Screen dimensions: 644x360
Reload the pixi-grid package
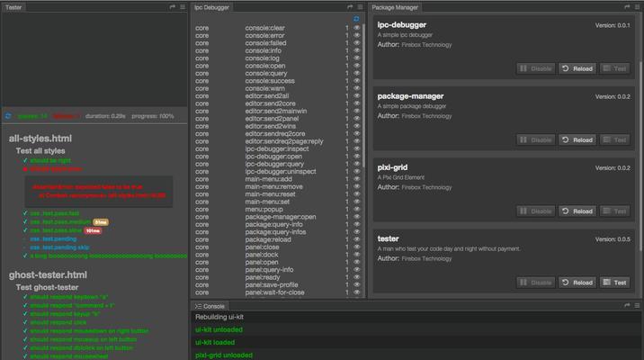(577, 211)
